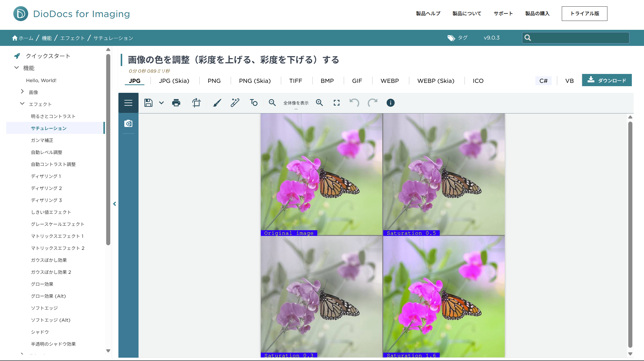Viewport: 644px width, 361px height.
Task: Open 自動レベル調整 in the sidebar
Action: tap(47, 152)
